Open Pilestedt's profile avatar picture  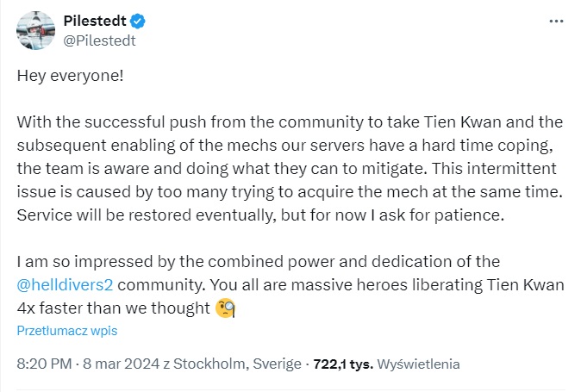[x=34, y=30]
